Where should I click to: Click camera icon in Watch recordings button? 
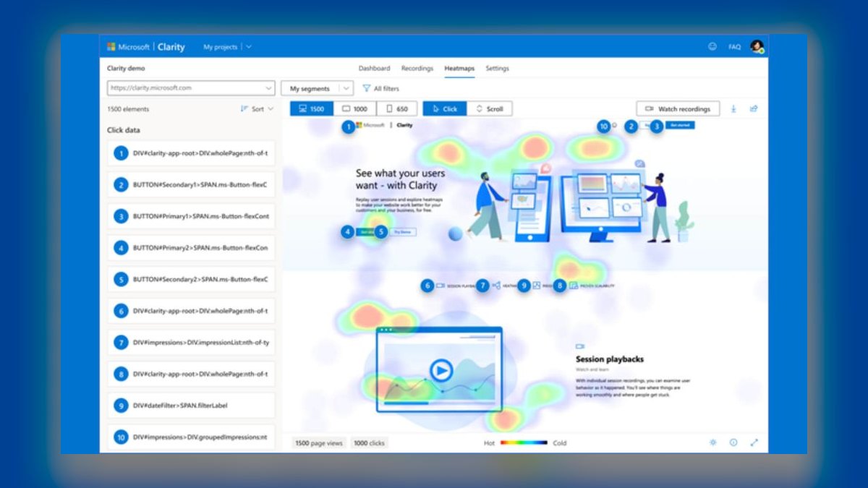tap(650, 109)
